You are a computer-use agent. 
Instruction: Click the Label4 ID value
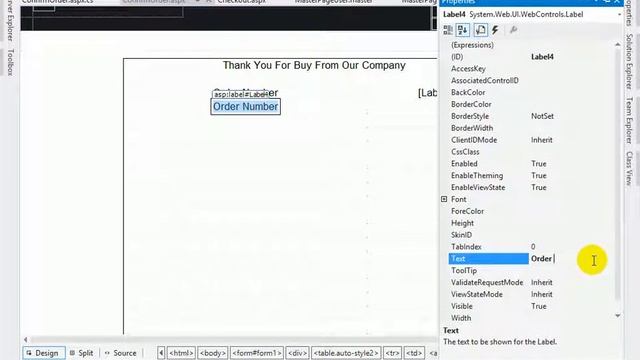click(x=542, y=57)
